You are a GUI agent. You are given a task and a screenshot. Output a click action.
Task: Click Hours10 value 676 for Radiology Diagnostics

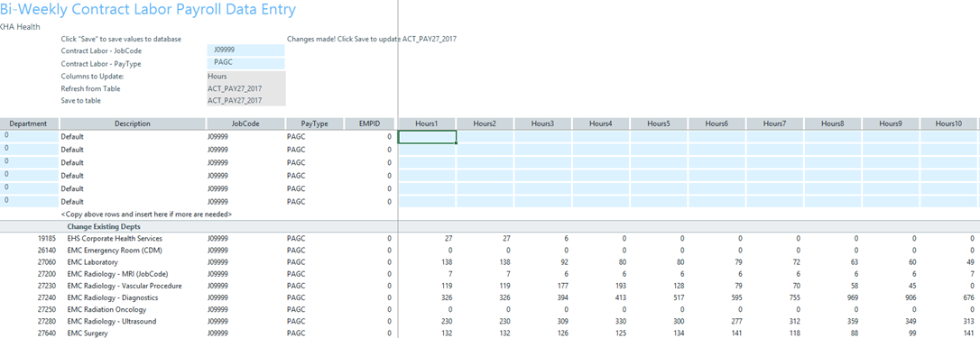[x=968, y=298]
